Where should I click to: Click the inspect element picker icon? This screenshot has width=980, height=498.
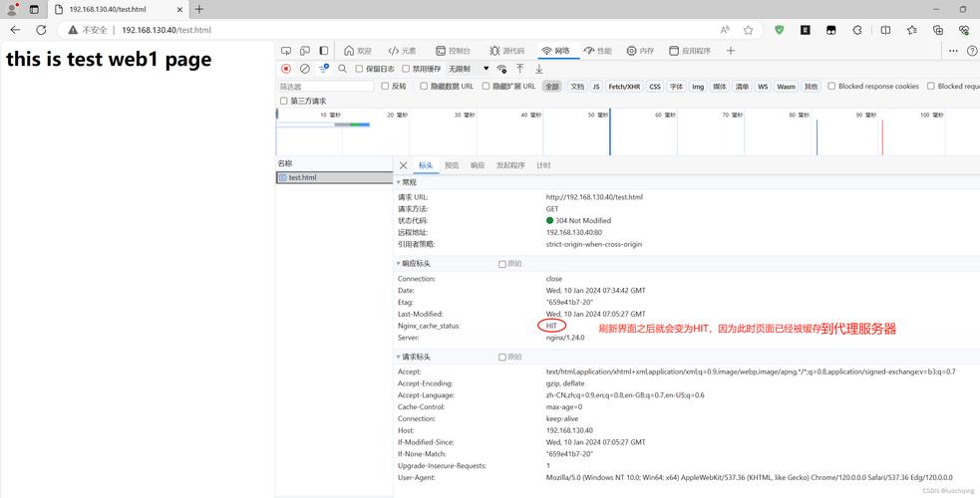pyautogui.click(x=286, y=51)
